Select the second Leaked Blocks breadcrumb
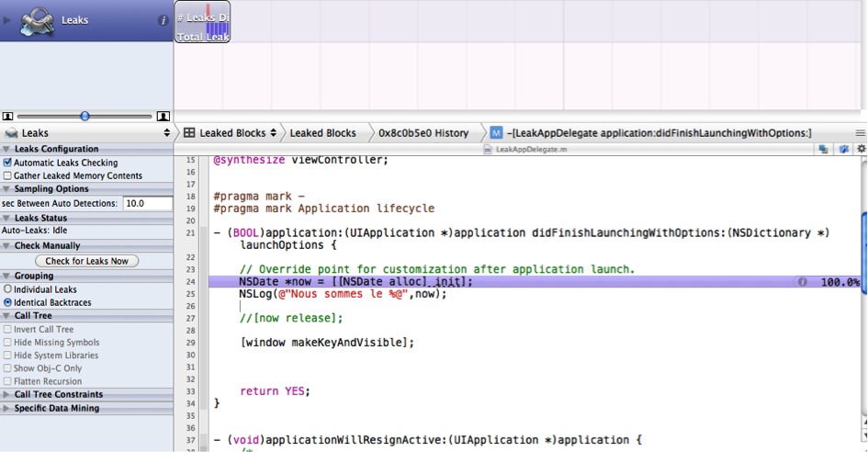868x452 pixels. [x=322, y=133]
